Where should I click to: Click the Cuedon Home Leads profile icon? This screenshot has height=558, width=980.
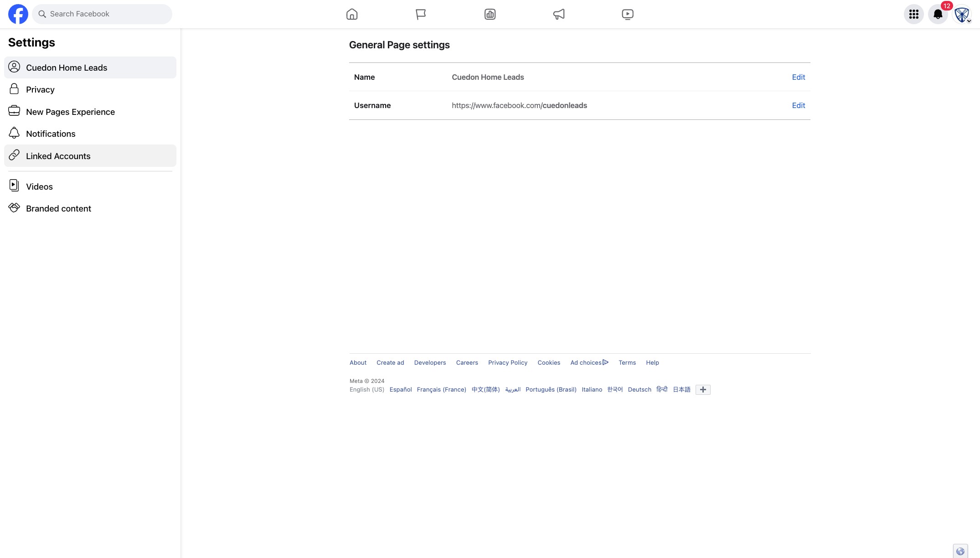tap(14, 67)
